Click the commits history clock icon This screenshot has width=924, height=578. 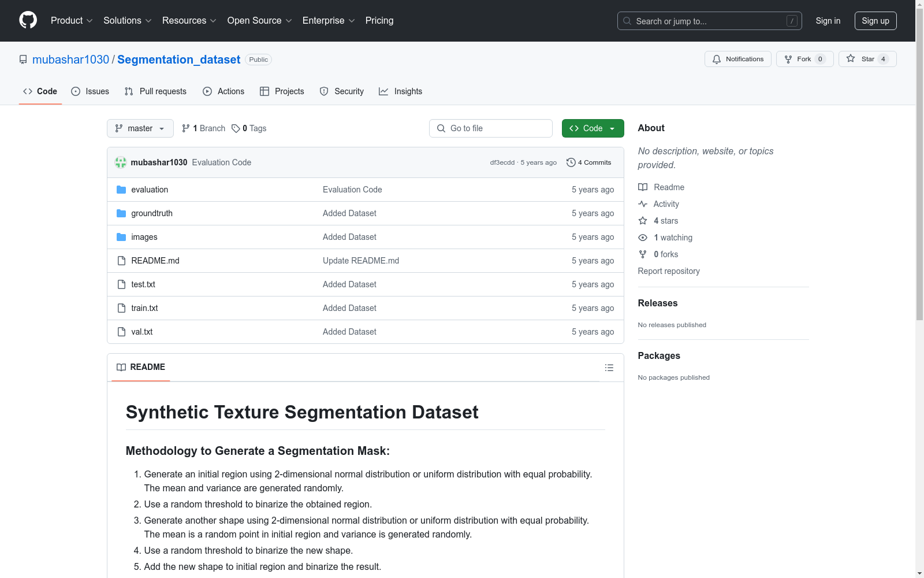[571, 162]
